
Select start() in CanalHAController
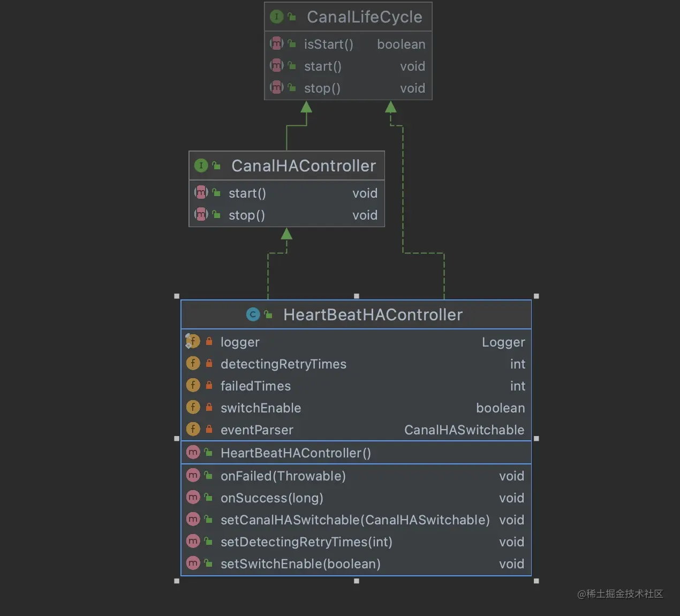point(247,193)
